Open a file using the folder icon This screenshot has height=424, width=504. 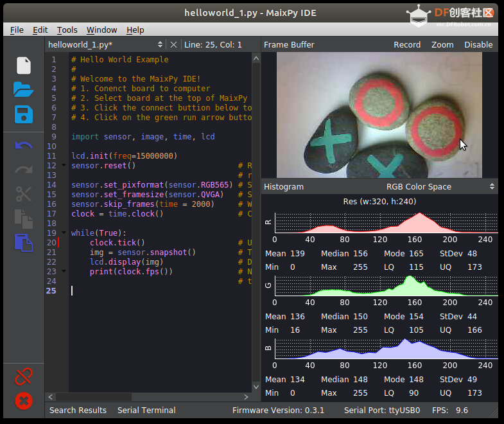24,89
